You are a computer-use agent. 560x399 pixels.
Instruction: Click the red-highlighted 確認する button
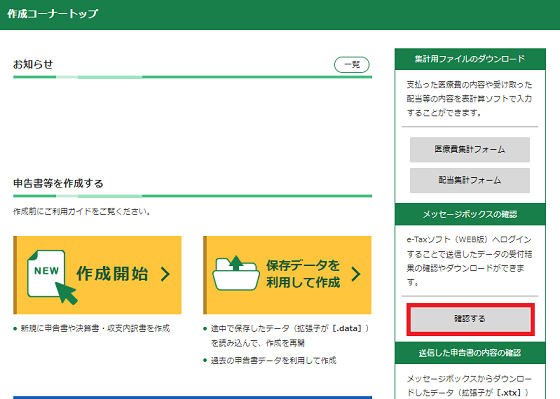coord(470,319)
